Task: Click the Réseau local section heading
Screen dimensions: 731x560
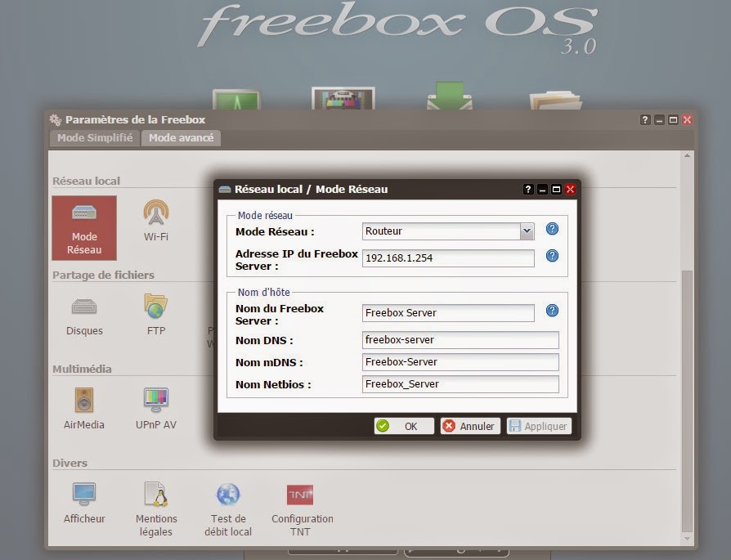Action: pyautogui.click(x=86, y=181)
